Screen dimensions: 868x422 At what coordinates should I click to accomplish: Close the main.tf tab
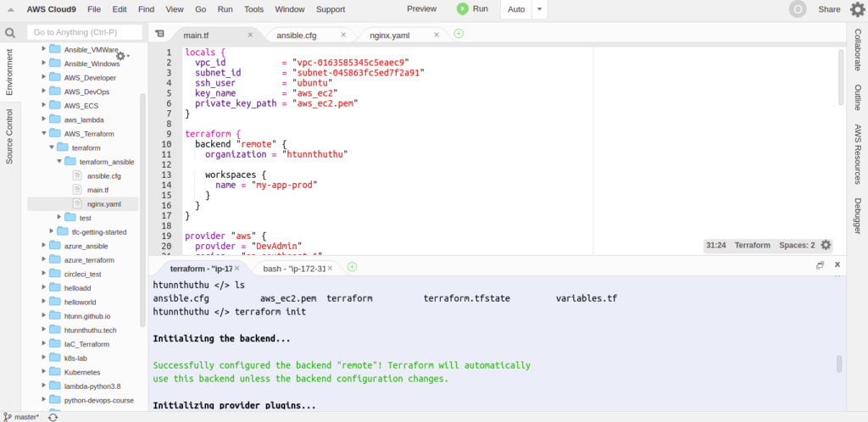pyautogui.click(x=250, y=34)
